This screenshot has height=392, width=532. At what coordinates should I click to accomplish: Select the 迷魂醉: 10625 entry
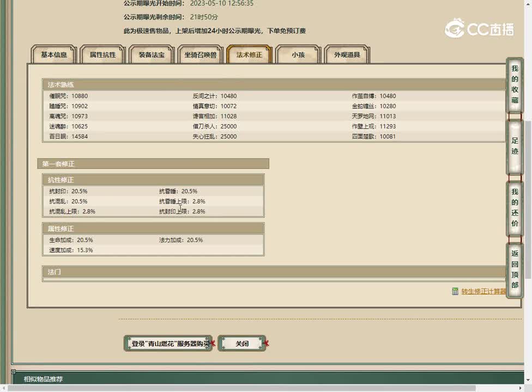click(69, 126)
